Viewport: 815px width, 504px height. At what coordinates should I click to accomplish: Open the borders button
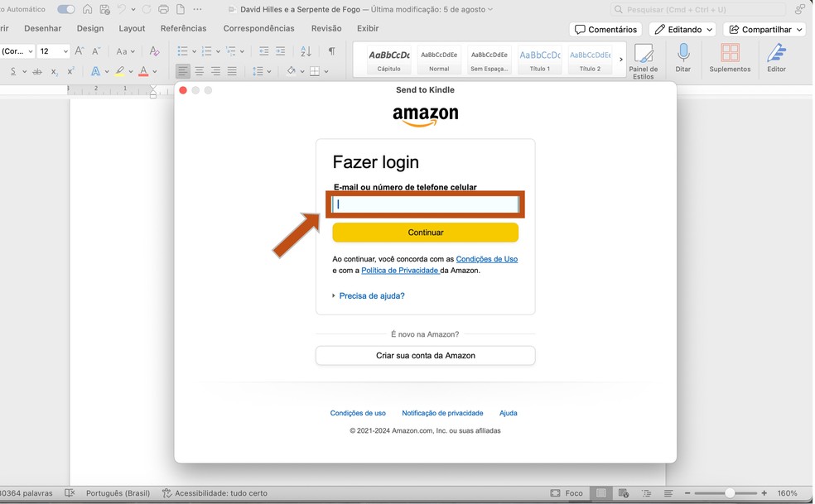pos(315,71)
